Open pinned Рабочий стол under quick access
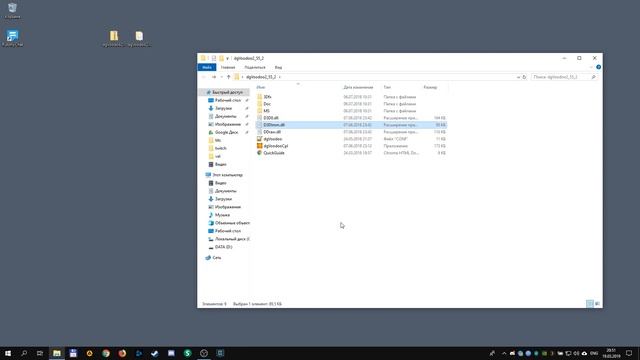 coord(227,100)
